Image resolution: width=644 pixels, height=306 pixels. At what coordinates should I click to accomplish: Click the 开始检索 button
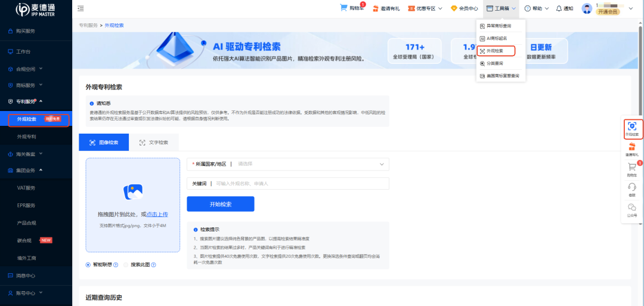(x=221, y=204)
